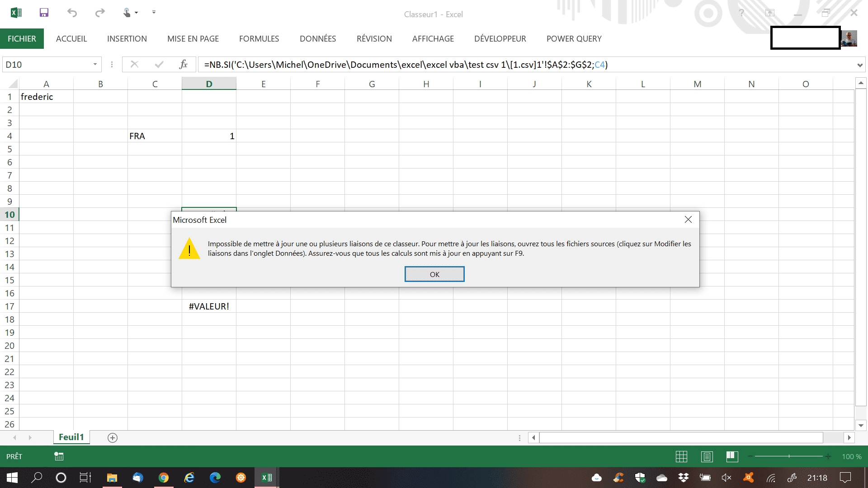868x488 pixels.
Task: Click the Insert Function fx icon
Action: (x=183, y=65)
